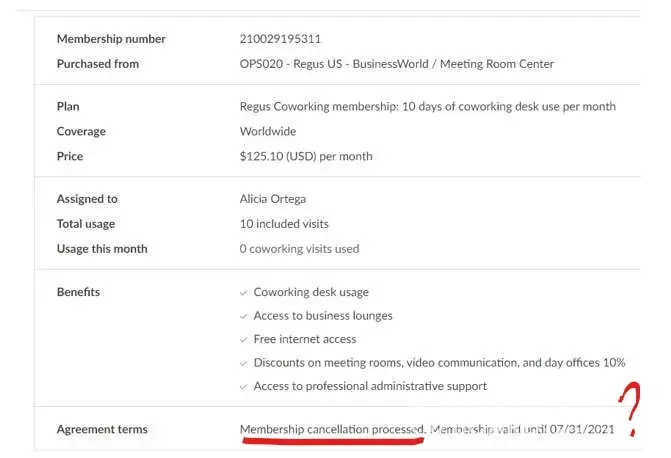The image size is (671, 458).
Task: Click the Membership number label
Action: pyautogui.click(x=111, y=40)
